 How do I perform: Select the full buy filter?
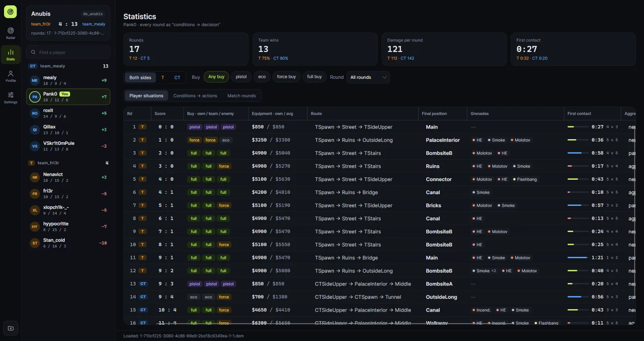coord(314,77)
